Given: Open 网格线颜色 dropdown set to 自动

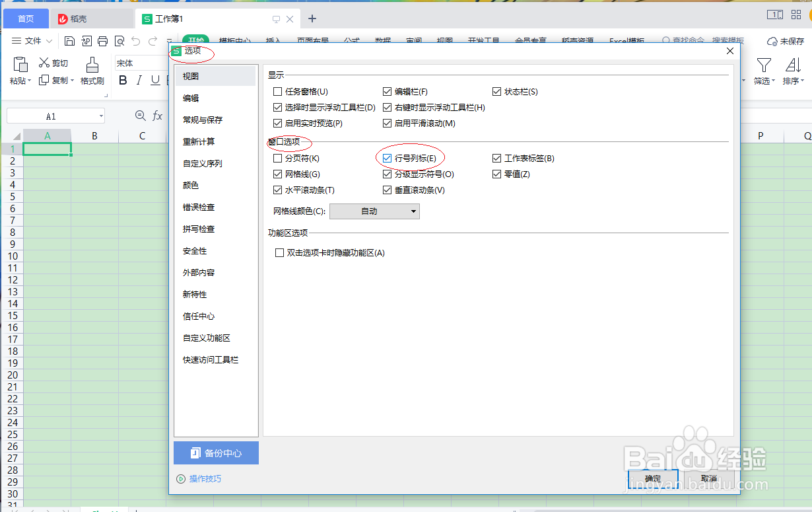Looking at the screenshot, I should click(374, 211).
